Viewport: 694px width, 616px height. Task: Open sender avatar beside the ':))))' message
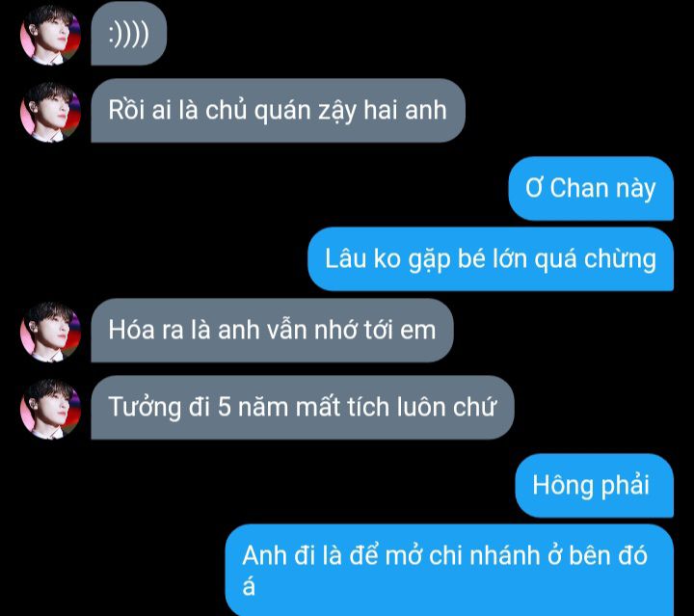[x=50, y=36]
